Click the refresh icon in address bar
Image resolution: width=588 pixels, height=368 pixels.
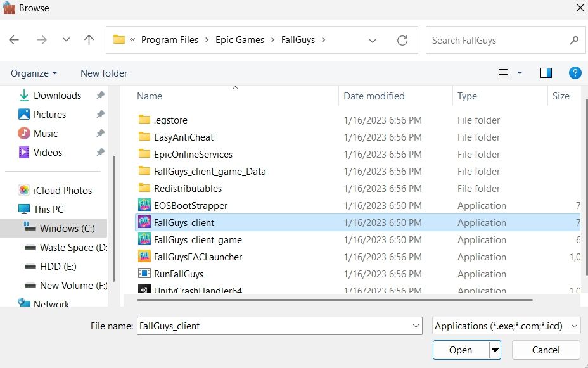[x=402, y=40]
